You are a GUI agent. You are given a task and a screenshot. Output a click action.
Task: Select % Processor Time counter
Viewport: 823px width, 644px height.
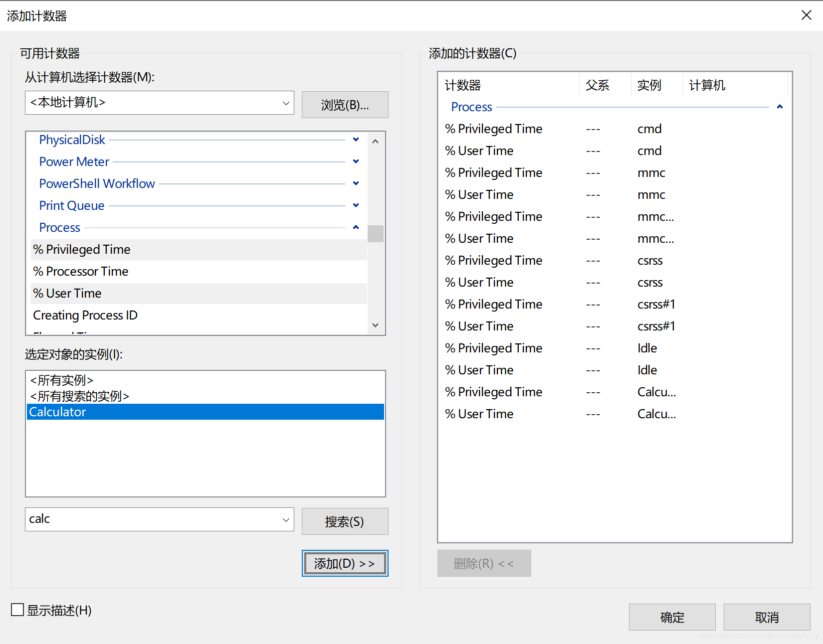pyautogui.click(x=199, y=271)
